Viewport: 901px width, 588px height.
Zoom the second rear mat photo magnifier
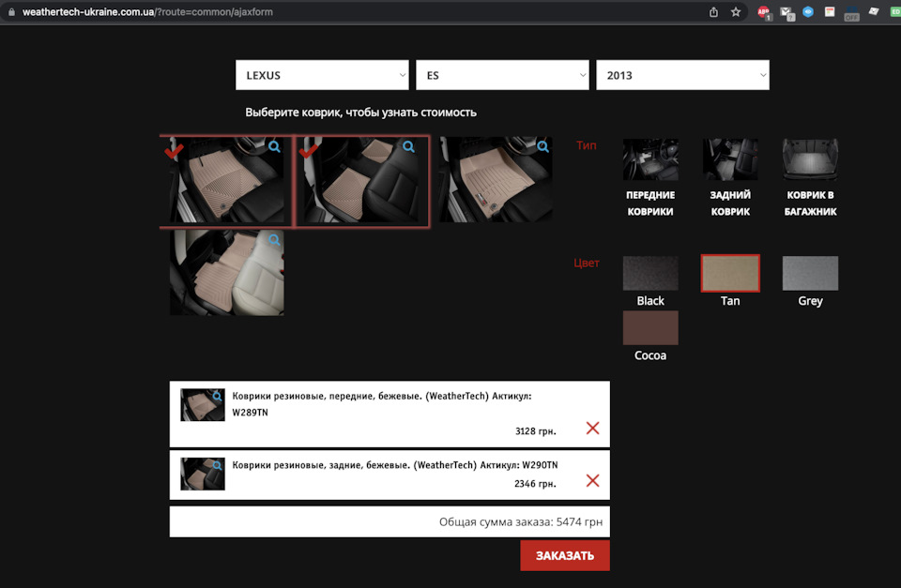tap(408, 146)
